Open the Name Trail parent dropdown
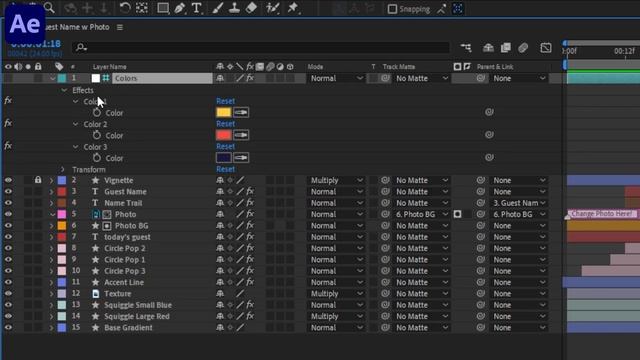This screenshot has width=640, height=360. (519, 203)
